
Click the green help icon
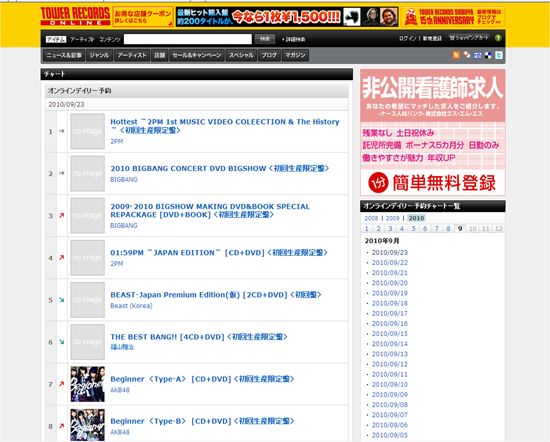[498, 38]
